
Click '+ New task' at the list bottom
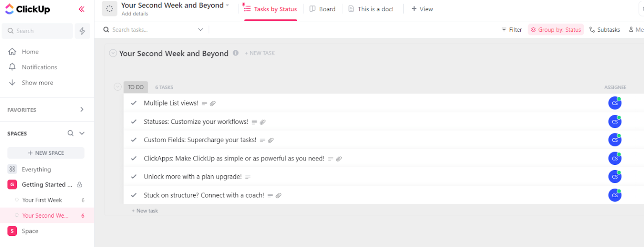[145, 211]
